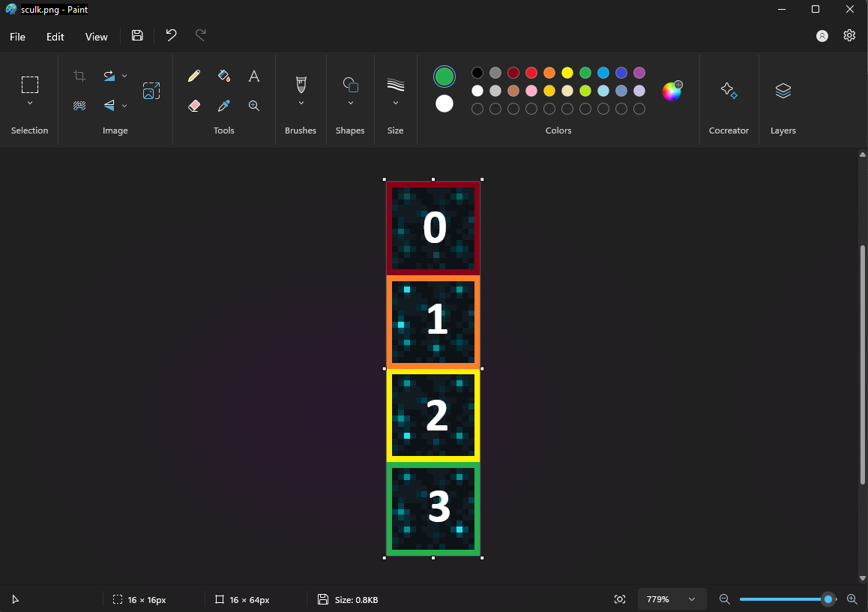Viewport: 868px width, 612px height.
Task: Select the Pencil tool
Action: (x=193, y=76)
